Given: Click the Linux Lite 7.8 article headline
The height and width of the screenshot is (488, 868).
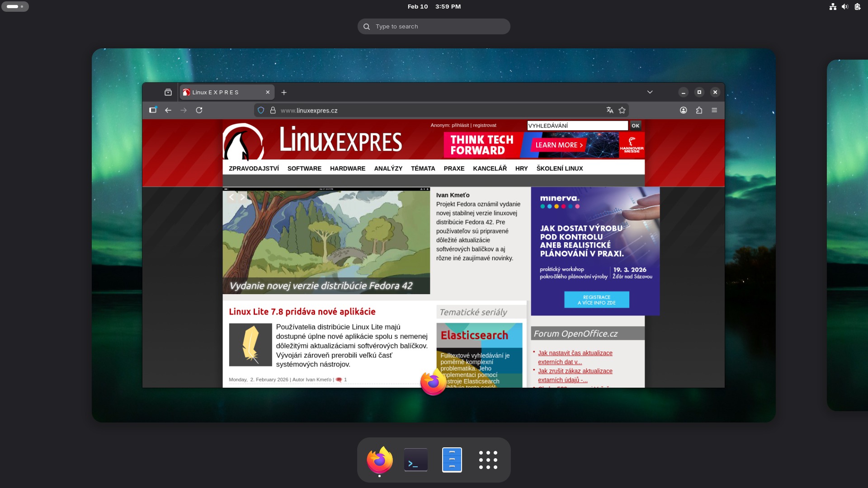Looking at the screenshot, I should coord(302,312).
